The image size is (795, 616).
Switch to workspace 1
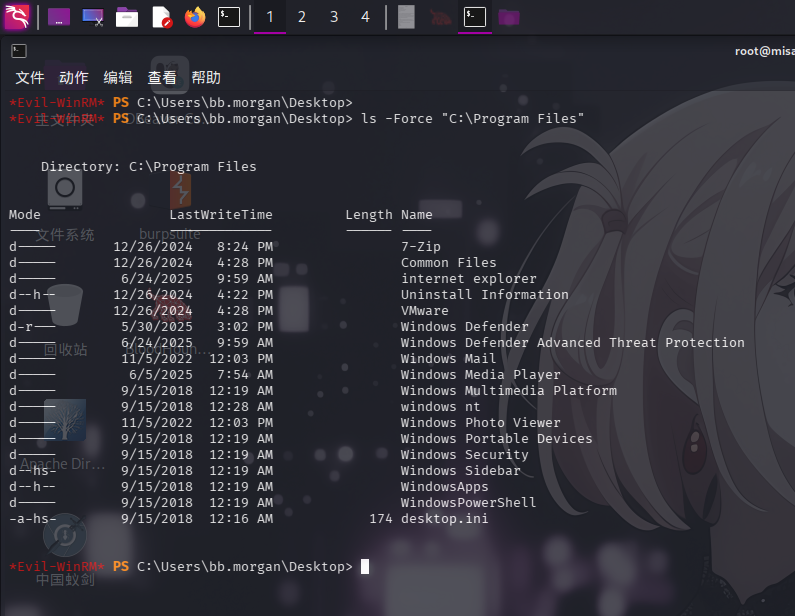(270, 17)
